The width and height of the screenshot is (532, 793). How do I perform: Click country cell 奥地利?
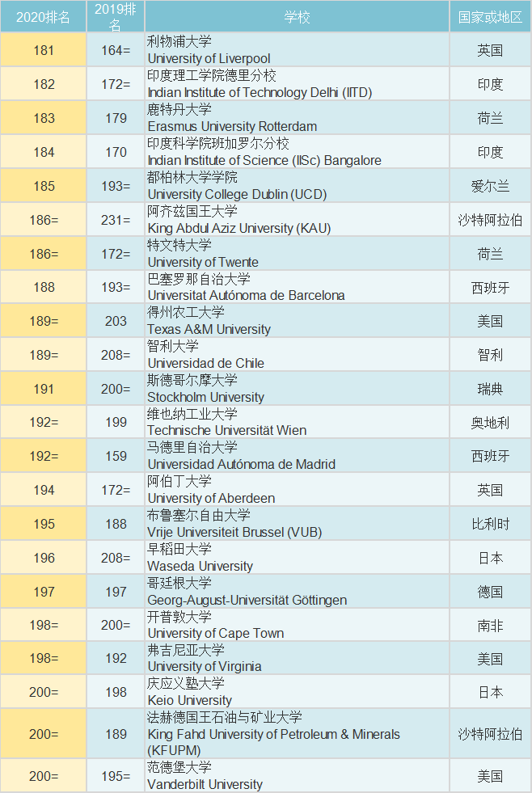pos(490,422)
